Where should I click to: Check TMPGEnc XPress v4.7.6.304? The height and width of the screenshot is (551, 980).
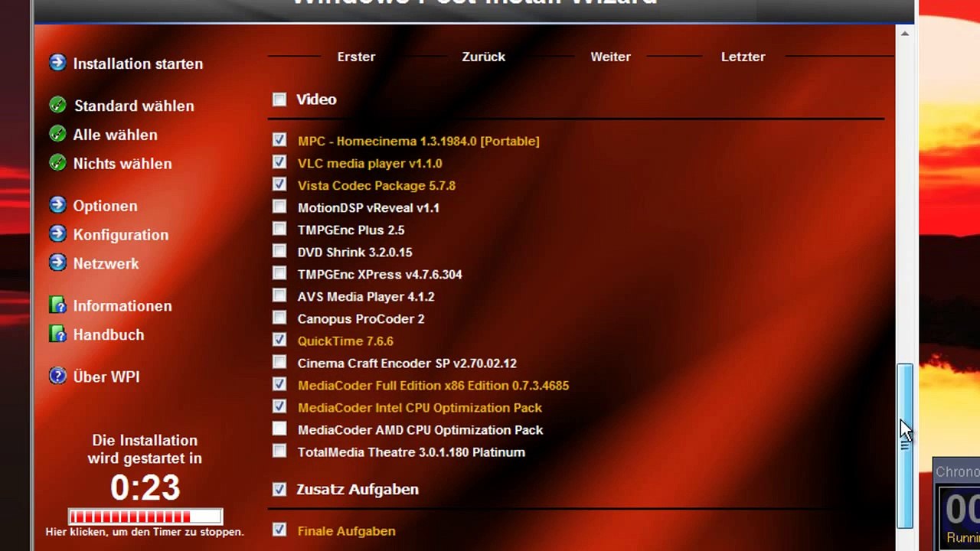[x=279, y=273]
